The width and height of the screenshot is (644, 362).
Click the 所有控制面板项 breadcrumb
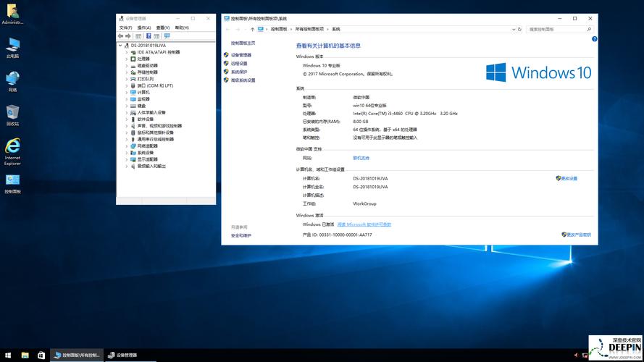[309, 29]
